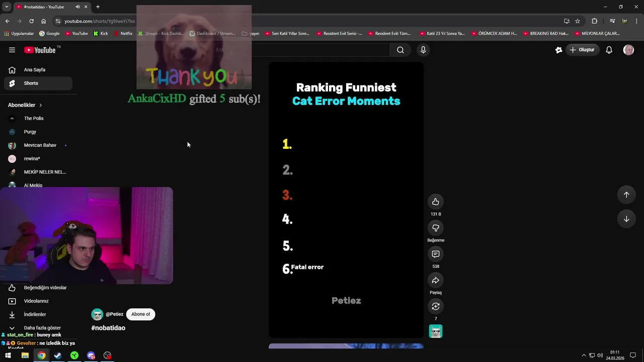Open the YouTube hamburger guide menu
Viewport: 644px width, 362px height.
12,50
